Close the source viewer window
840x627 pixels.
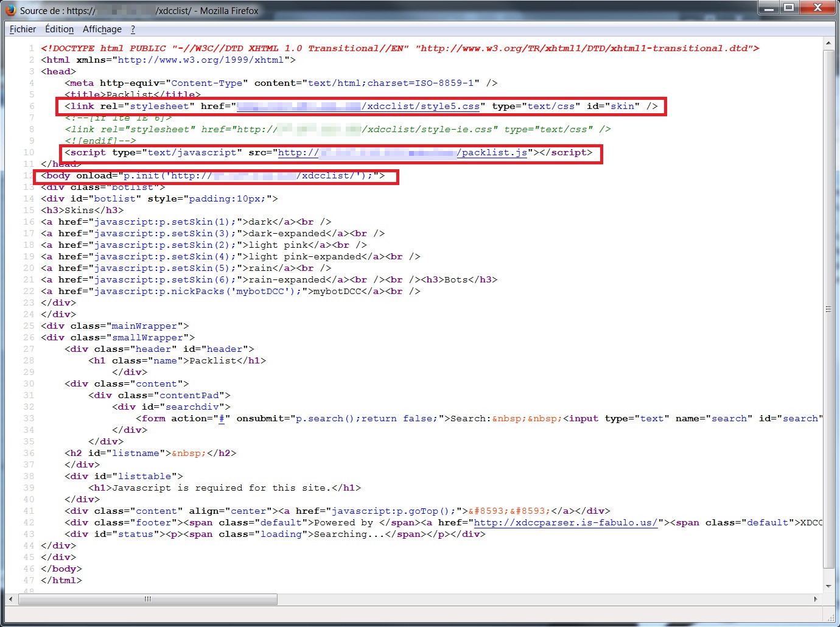tap(817, 8)
